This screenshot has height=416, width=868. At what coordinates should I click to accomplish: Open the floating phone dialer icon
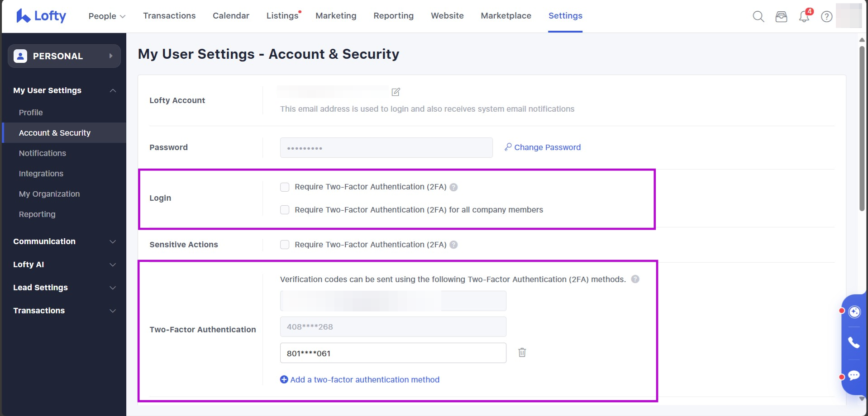tap(854, 343)
